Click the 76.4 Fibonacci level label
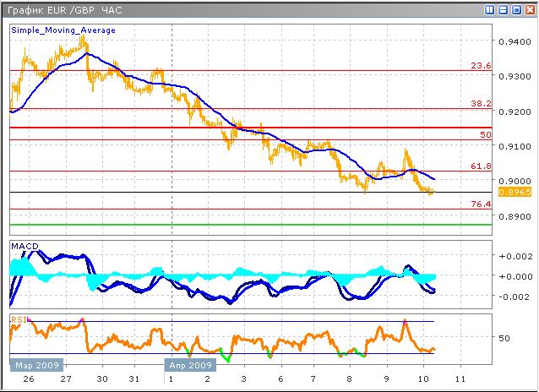Image resolution: width=539 pixels, height=392 pixels. click(481, 204)
